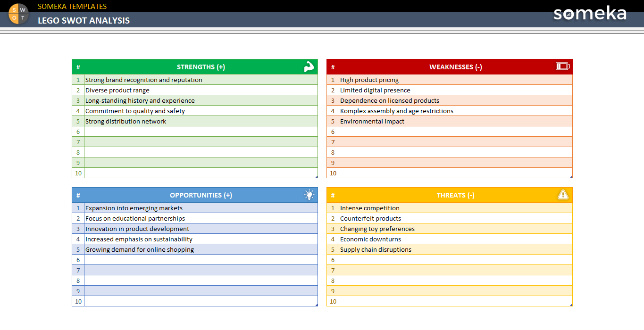Click the SWOT circle logo icon
The width and height of the screenshot is (644, 330).
19,13
